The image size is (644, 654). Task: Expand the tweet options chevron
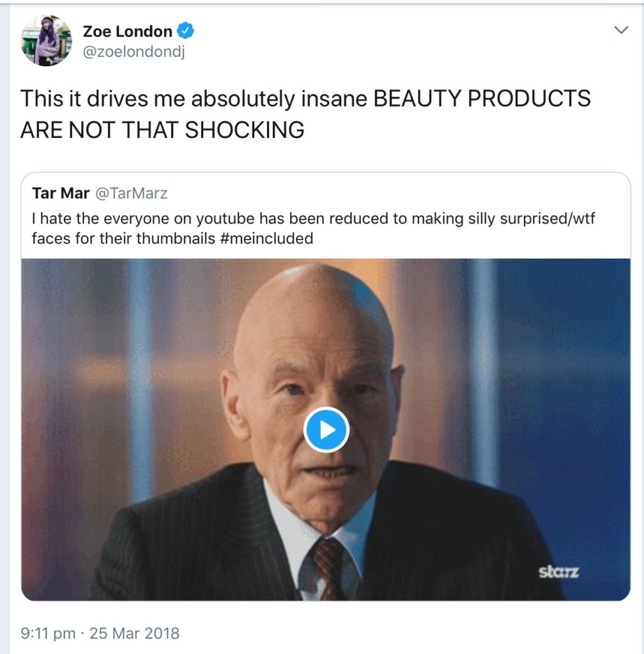(x=620, y=30)
